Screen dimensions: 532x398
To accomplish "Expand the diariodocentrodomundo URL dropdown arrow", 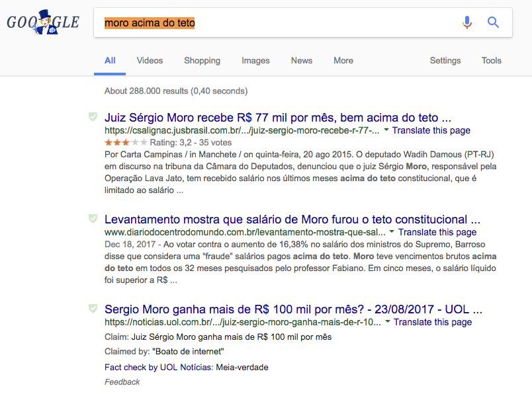I will point(392,232).
